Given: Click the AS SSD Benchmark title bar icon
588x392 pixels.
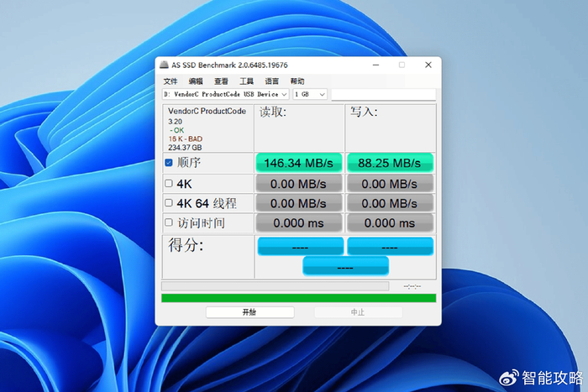Looking at the screenshot, I should coord(164,65).
